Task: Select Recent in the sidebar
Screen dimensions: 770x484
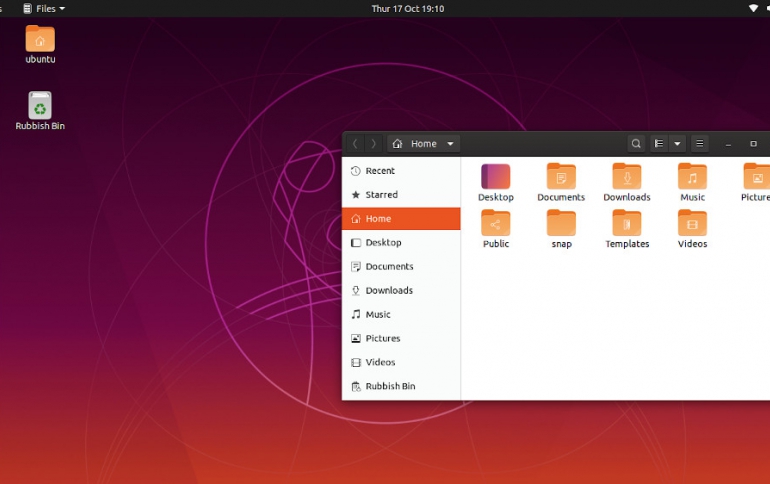Action: 401,171
